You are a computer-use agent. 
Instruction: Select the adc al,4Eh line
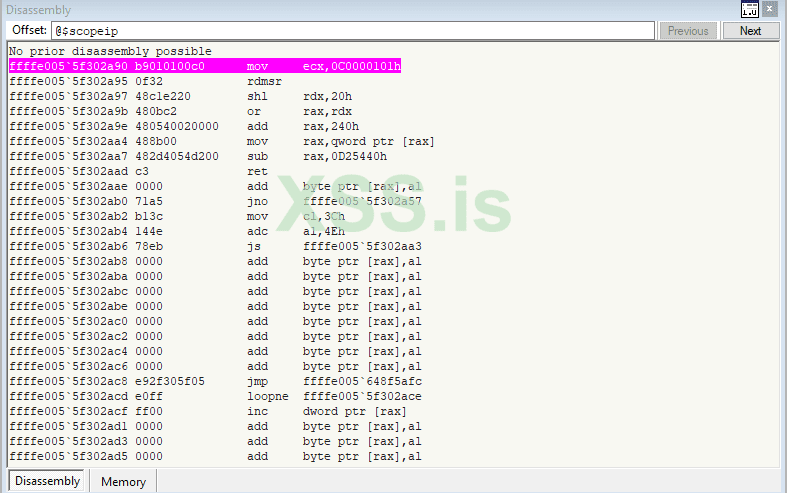coord(177,231)
